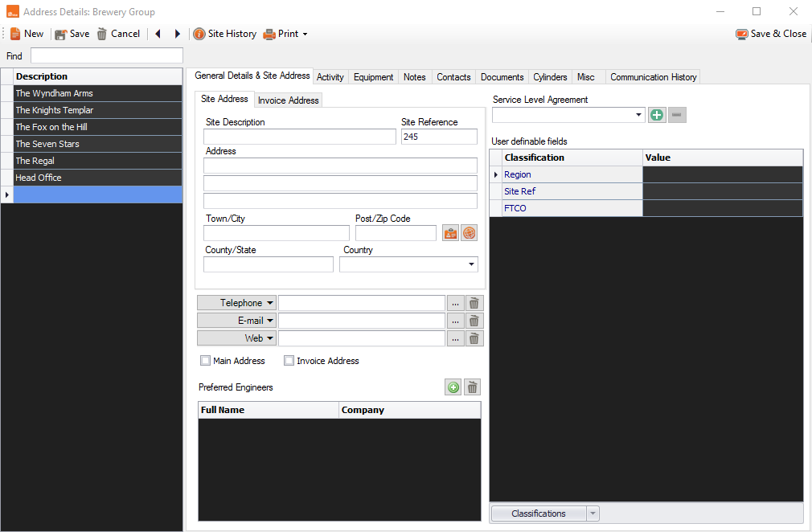The width and height of the screenshot is (812, 532).
Task: Open the Contacts tab
Action: 453,77
